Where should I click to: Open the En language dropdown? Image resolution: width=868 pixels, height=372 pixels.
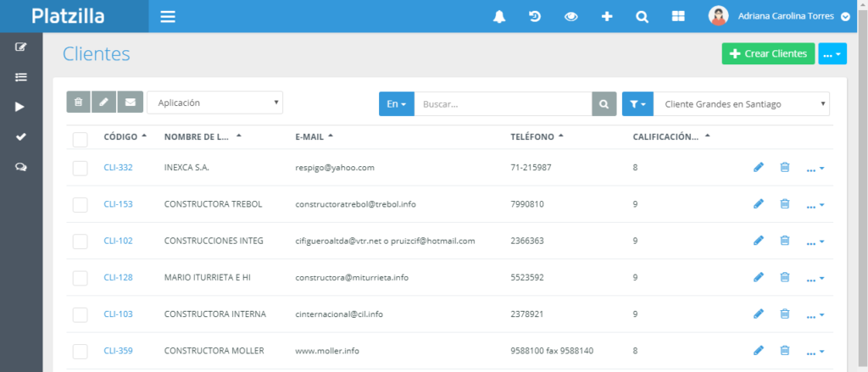coord(396,103)
